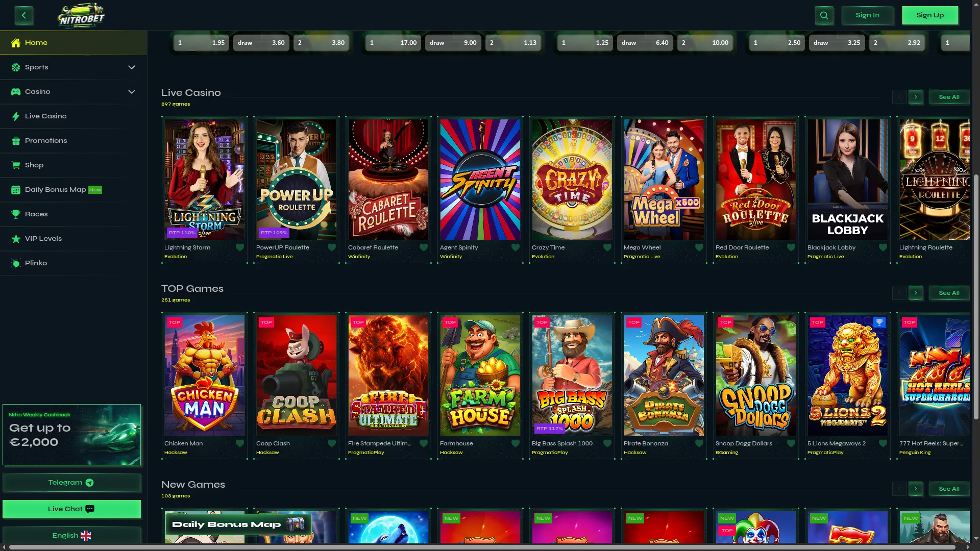Show next New Games arrow
Image resolution: width=980 pixels, height=551 pixels.
click(916, 489)
